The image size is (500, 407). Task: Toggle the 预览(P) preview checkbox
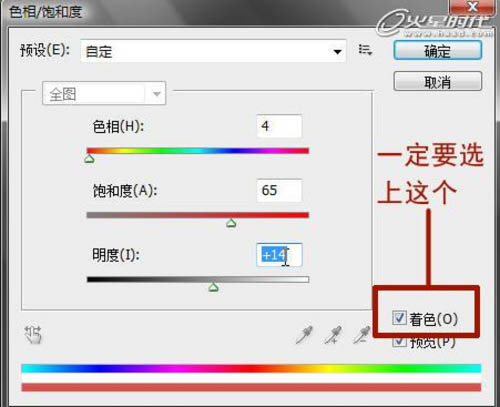click(399, 341)
